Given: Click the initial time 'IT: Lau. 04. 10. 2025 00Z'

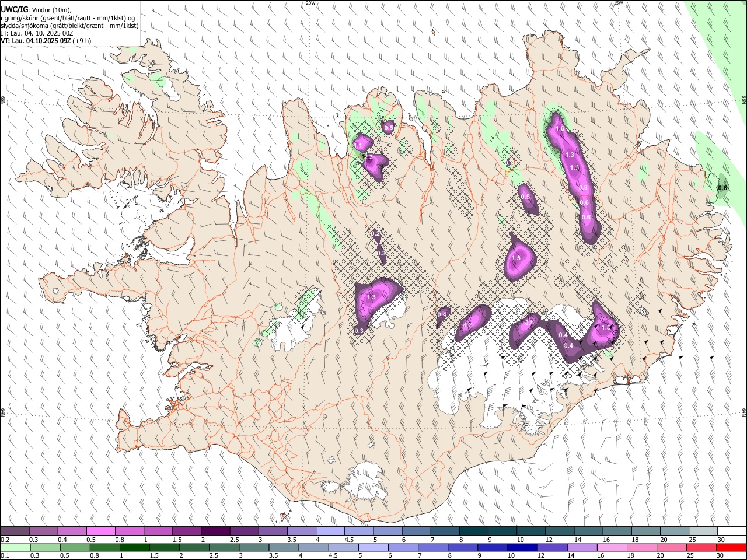Looking at the screenshot, I should click(37, 33).
